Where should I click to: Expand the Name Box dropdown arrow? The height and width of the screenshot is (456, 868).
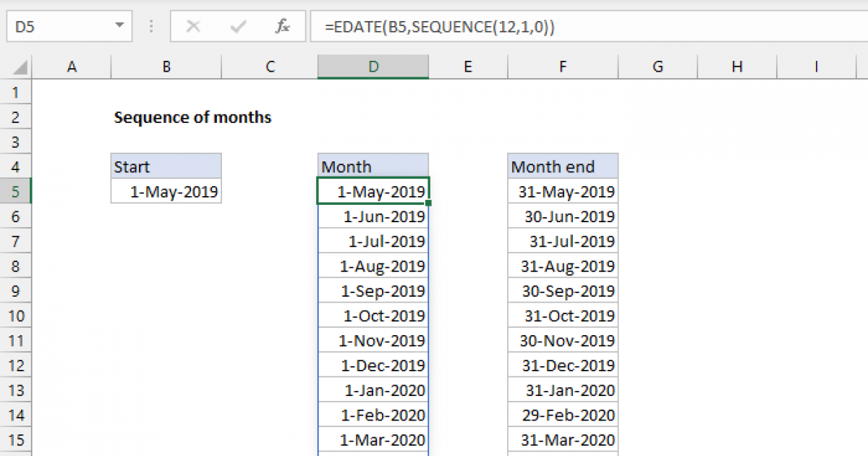(x=119, y=27)
